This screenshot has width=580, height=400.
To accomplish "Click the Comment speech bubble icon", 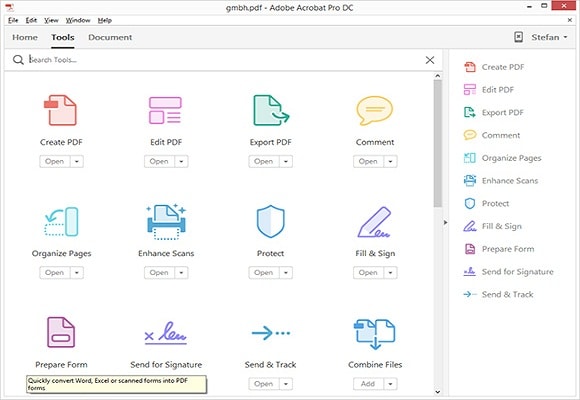I will click(x=374, y=110).
